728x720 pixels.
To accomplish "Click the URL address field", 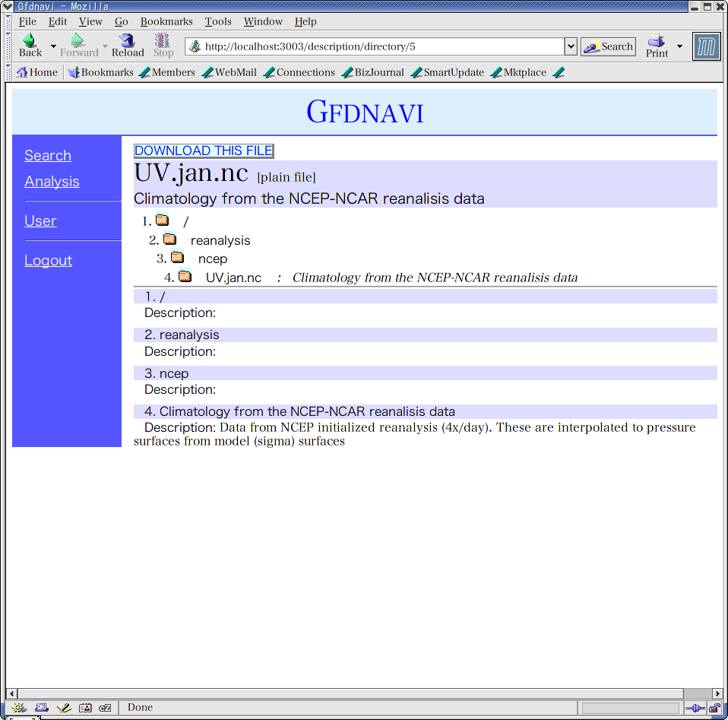I will click(375, 46).
